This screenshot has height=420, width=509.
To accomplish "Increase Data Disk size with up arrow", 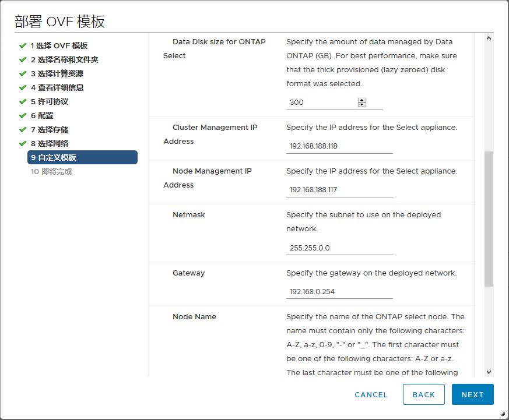I will (x=362, y=100).
